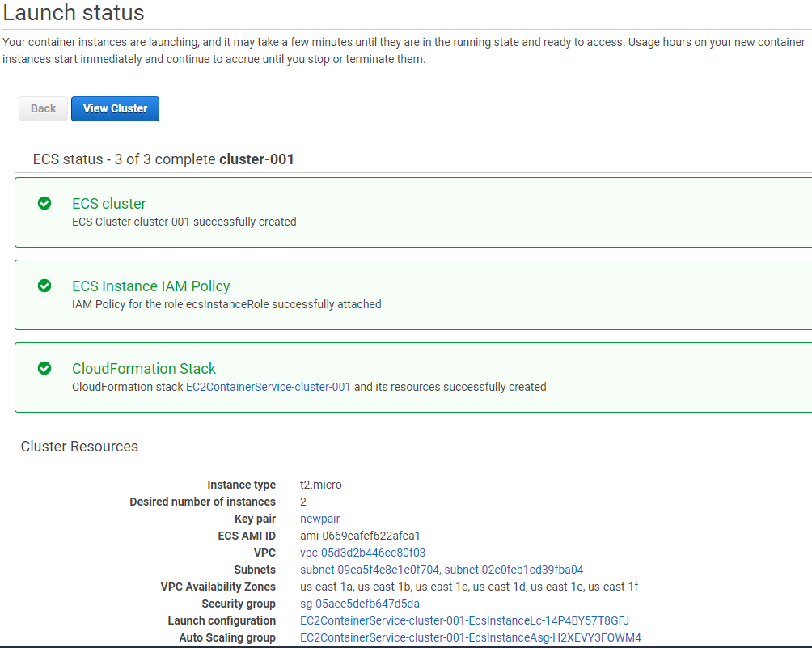Screen dimensions: 812x648
Task: Click the t2.micro instance type value
Action: (320, 485)
